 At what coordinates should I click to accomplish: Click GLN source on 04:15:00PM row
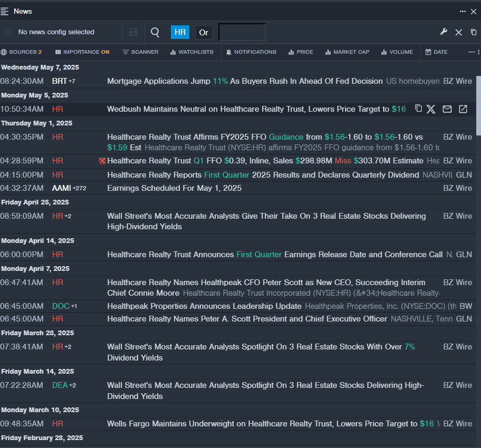(464, 175)
